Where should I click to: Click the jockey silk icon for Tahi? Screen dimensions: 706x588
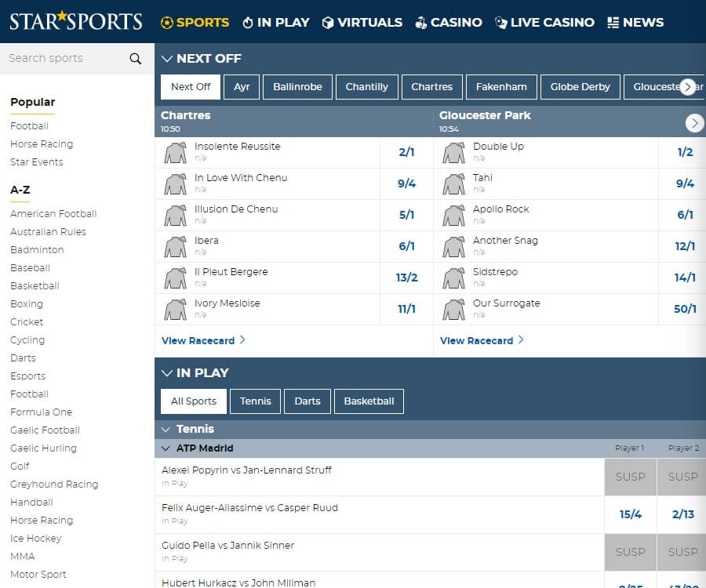[454, 184]
